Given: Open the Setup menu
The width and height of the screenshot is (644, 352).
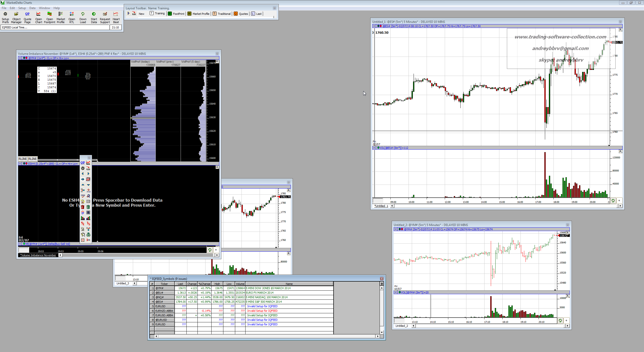Looking at the screenshot, I should click(x=22, y=8).
